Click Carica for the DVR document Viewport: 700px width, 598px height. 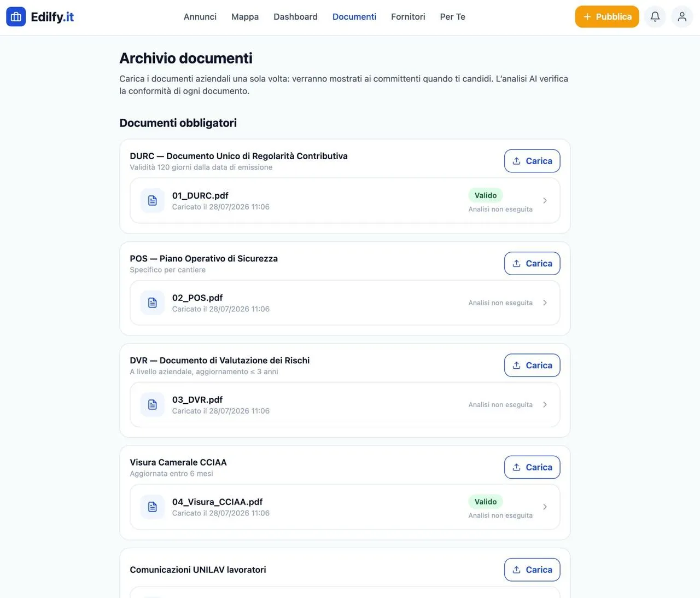[x=532, y=365]
